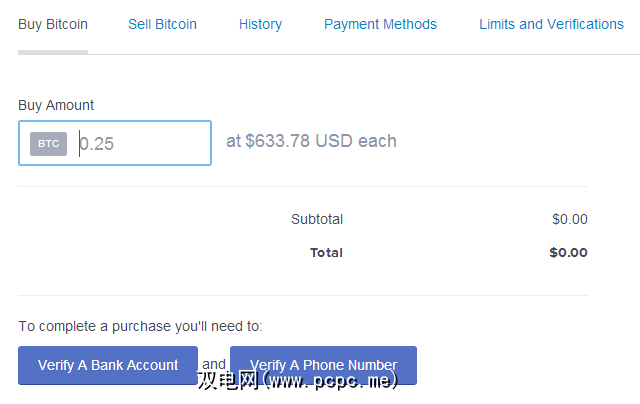
Task: Go to the History tab
Action: [260, 24]
